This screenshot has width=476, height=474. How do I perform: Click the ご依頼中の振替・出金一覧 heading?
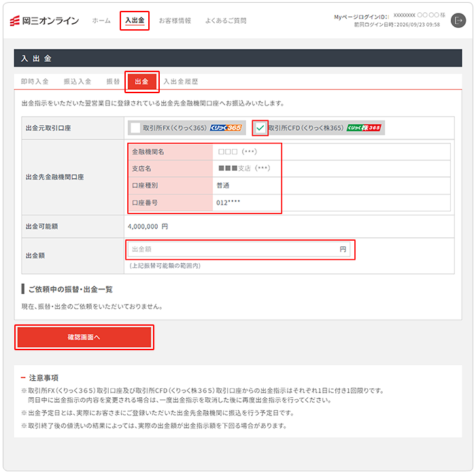click(x=71, y=290)
